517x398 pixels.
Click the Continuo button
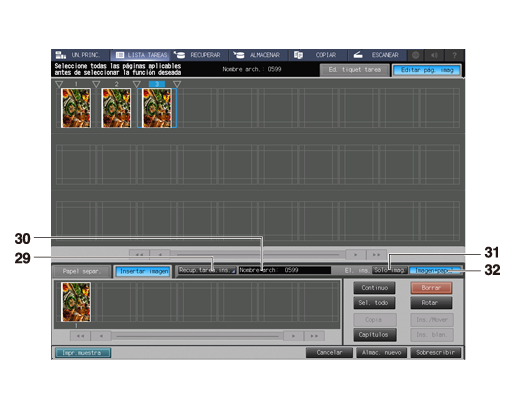click(375, 288)
